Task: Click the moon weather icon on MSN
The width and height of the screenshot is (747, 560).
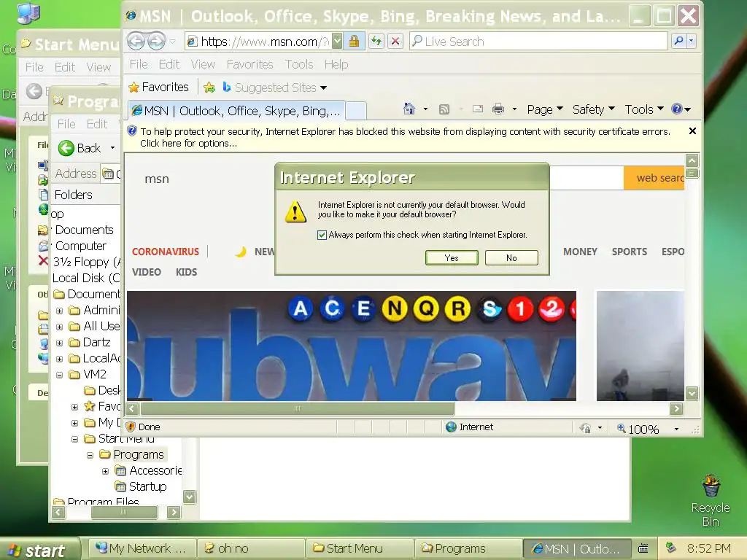Action: click(241, 252)
